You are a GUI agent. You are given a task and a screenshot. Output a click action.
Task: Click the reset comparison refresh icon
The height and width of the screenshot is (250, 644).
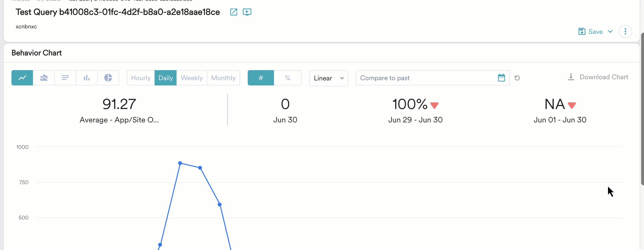coord(517,78)
